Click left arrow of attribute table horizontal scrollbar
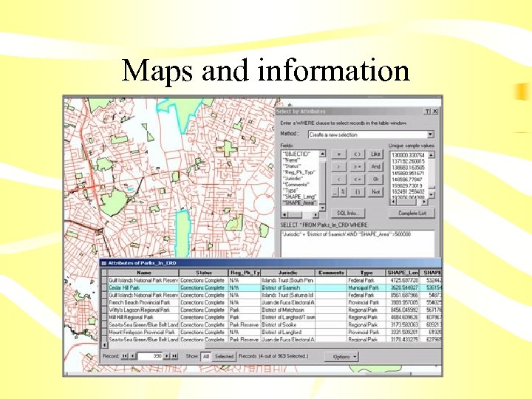The image size is (532, 399). pos(104,345)
